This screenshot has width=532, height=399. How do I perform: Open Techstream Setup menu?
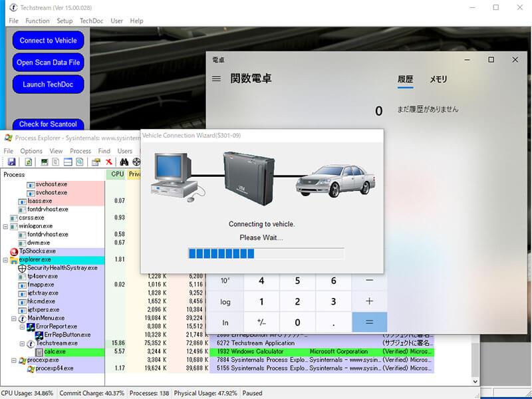point(65,21)
